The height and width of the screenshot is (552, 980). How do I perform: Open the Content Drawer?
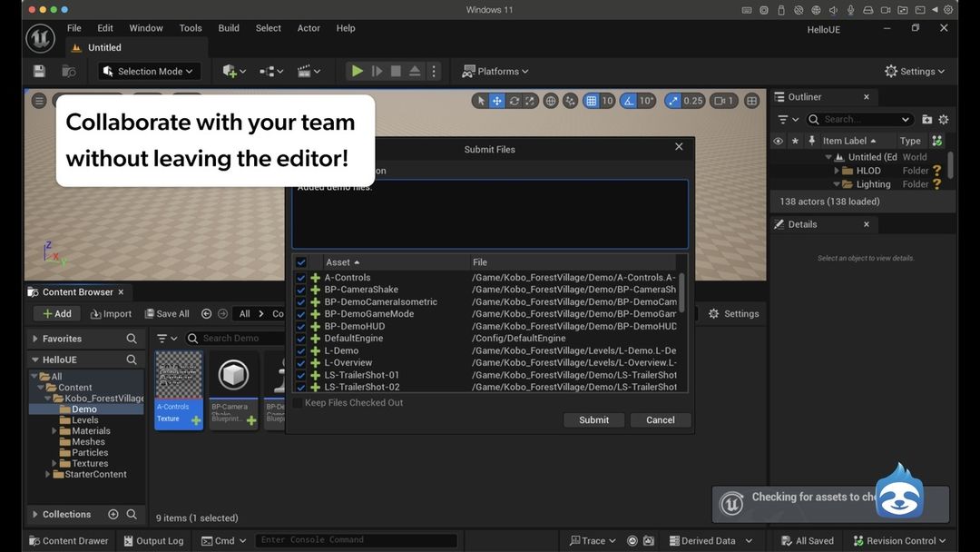pos(69,541)
